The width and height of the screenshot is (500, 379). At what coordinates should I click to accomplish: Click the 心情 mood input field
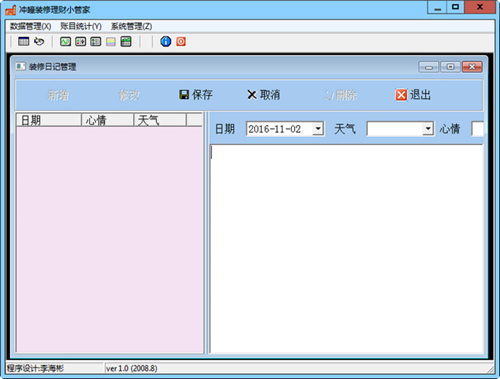coord(477,129)
